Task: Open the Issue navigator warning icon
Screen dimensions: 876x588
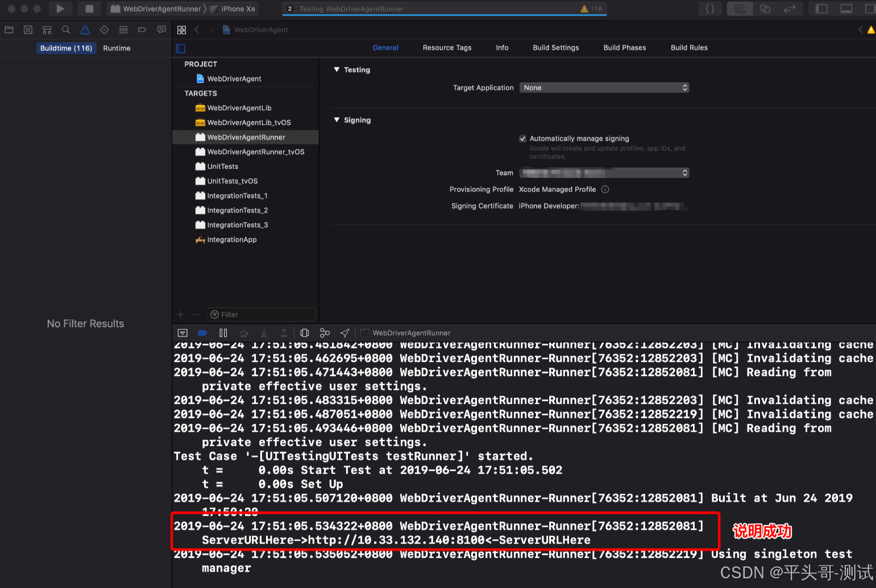Action: (85, 30)
